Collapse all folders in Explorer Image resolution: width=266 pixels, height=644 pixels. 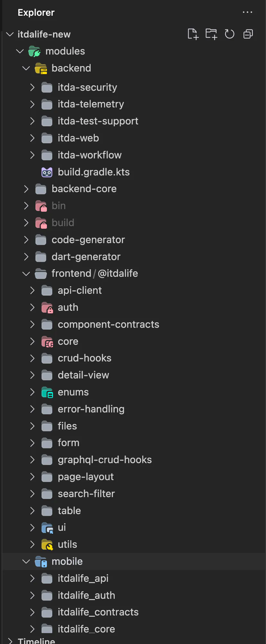tap(248, 34)
